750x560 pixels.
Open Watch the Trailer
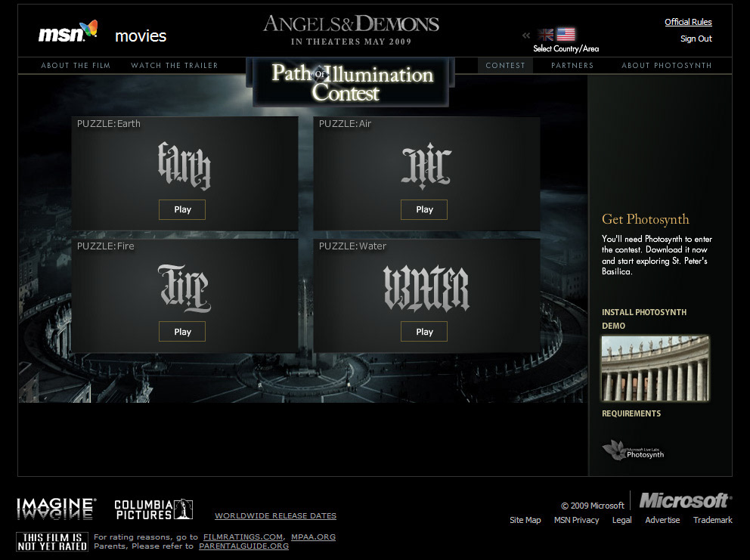[x=175, y=66]
